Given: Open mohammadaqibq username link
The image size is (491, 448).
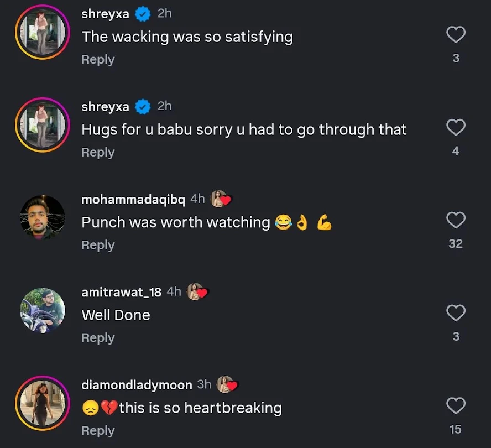Looking at the screenshot, I should 133,199.
